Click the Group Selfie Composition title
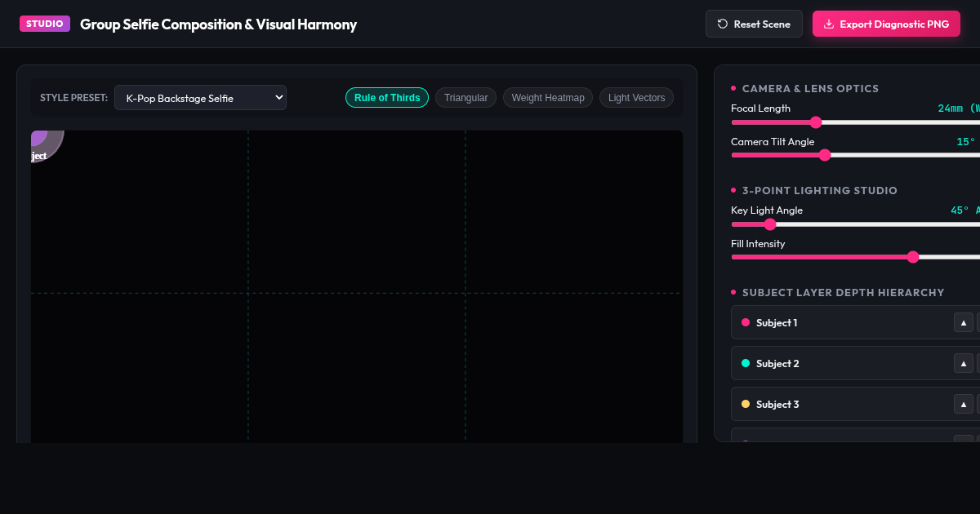 pyautogui.click(x=218, y=24)
